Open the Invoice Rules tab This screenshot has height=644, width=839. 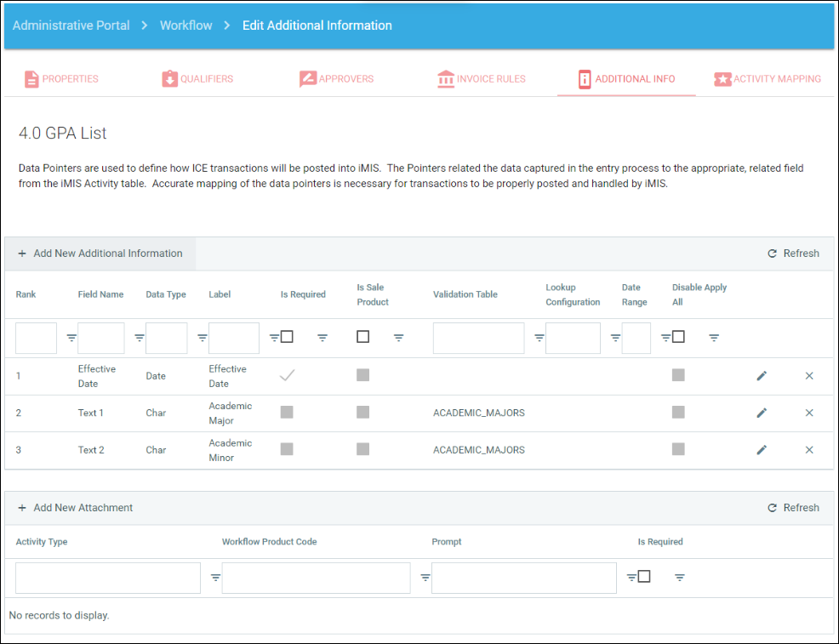pyautogui.click(x=481, y=79)
